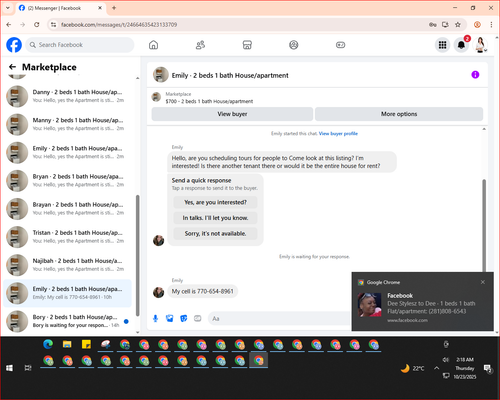Viewport: 500px width, 400px height.
Task: Open the Facebook logo home link
Action: 14,45
